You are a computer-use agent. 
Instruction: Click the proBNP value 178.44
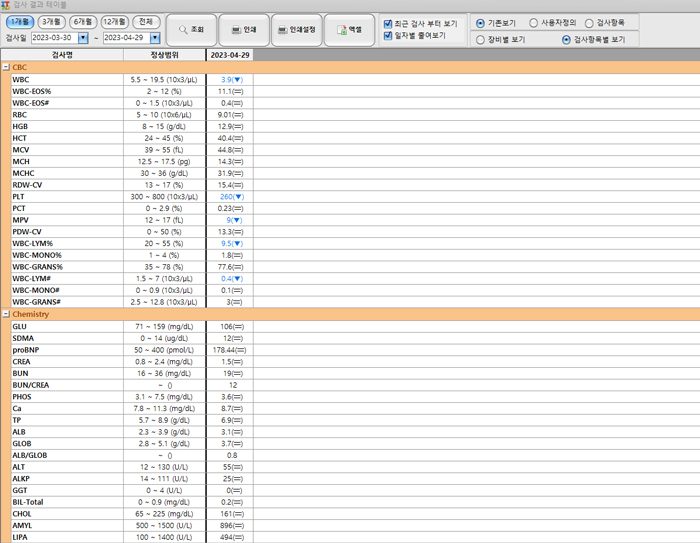click(x=229, y=350)
